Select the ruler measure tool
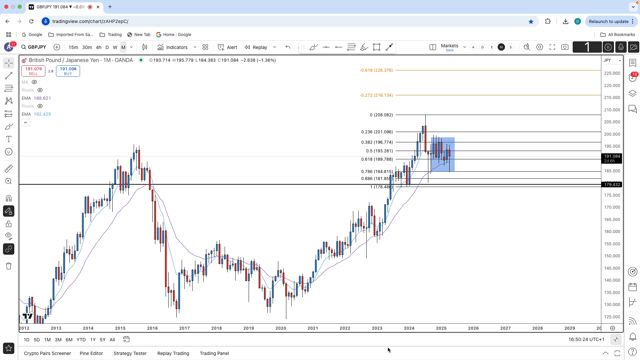The width and height of the screenshot is (640, 360). coord(9,169)
